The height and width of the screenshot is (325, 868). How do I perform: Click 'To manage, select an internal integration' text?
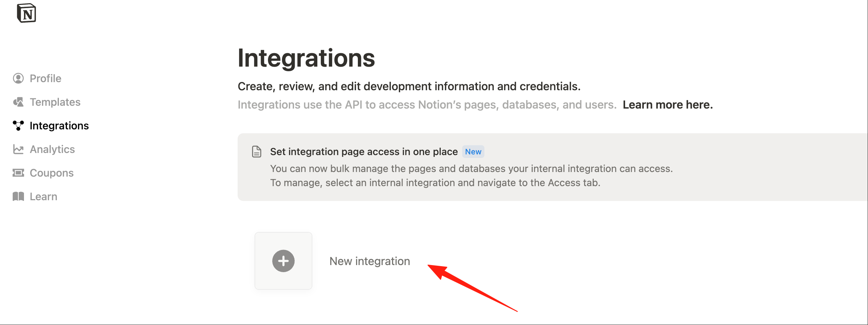pos(435,183)
